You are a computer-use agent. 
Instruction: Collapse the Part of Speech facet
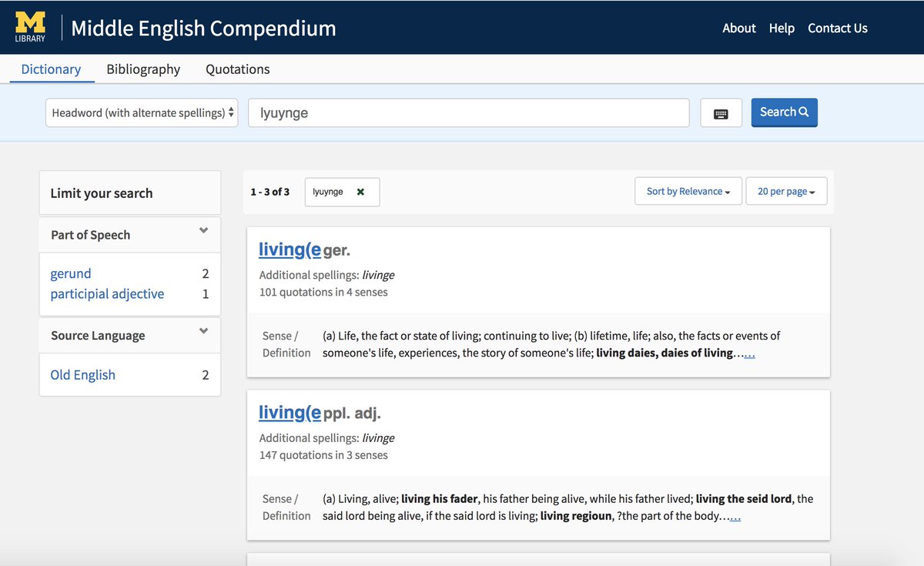pos(203,230)
